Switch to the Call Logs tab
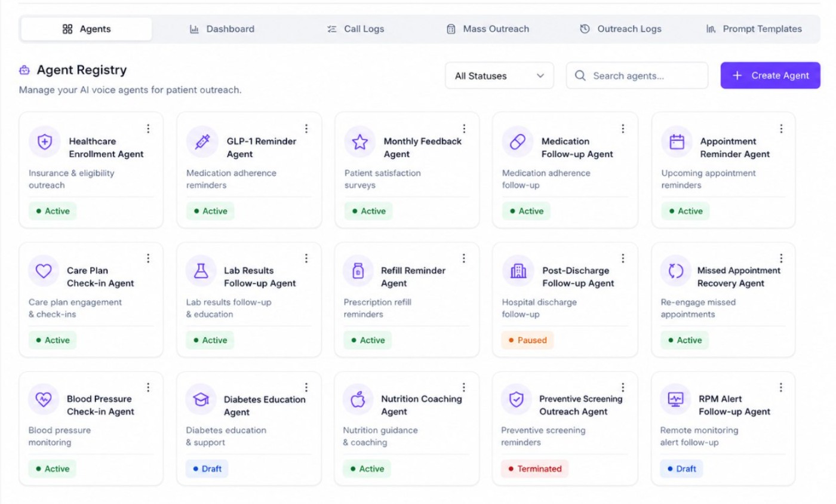The width and height of the screenshot is (836, 504). (x=355, y=29)
